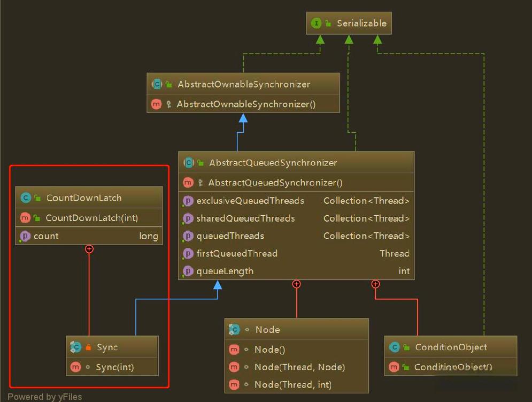Click the queueLength property name
Screen dimensions: 532x402
tap(225, 271)
